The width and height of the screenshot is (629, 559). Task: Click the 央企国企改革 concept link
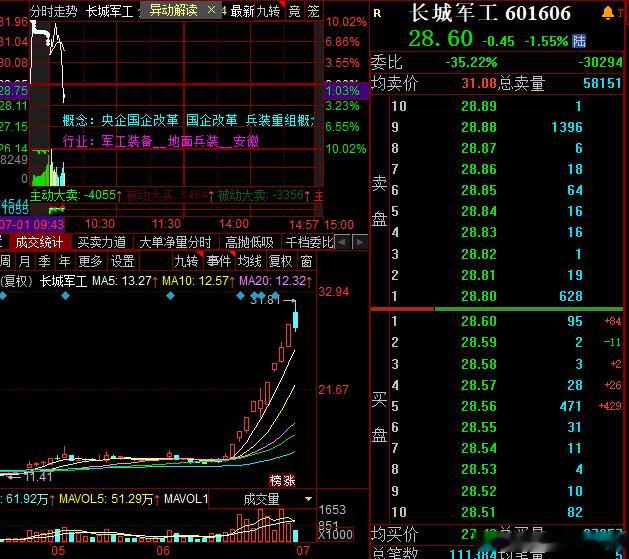140,120
